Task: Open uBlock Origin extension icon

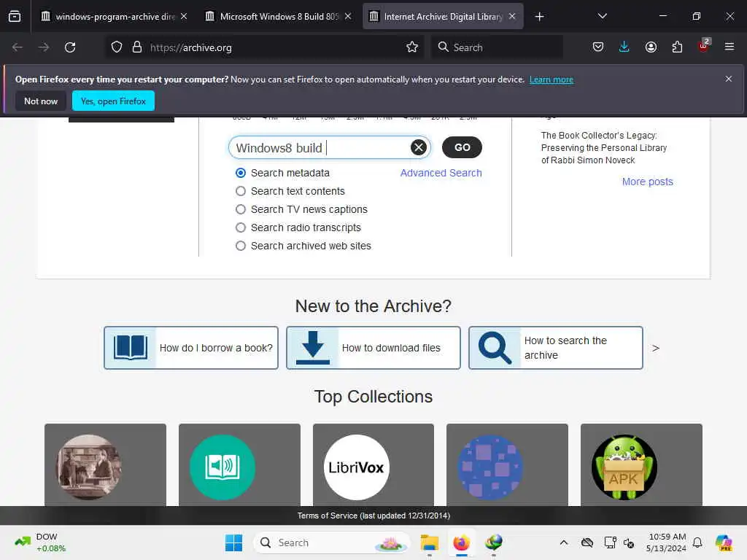Action: [x=704, y=45]
